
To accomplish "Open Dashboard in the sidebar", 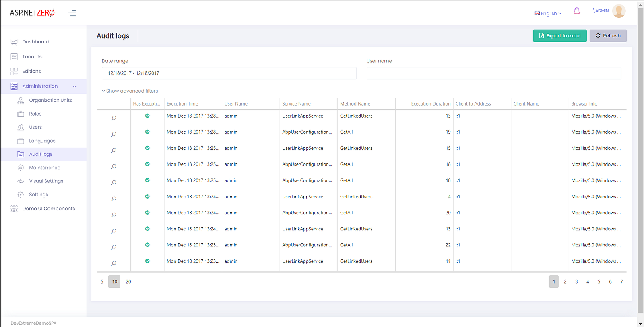I will (x=36, y=42).
